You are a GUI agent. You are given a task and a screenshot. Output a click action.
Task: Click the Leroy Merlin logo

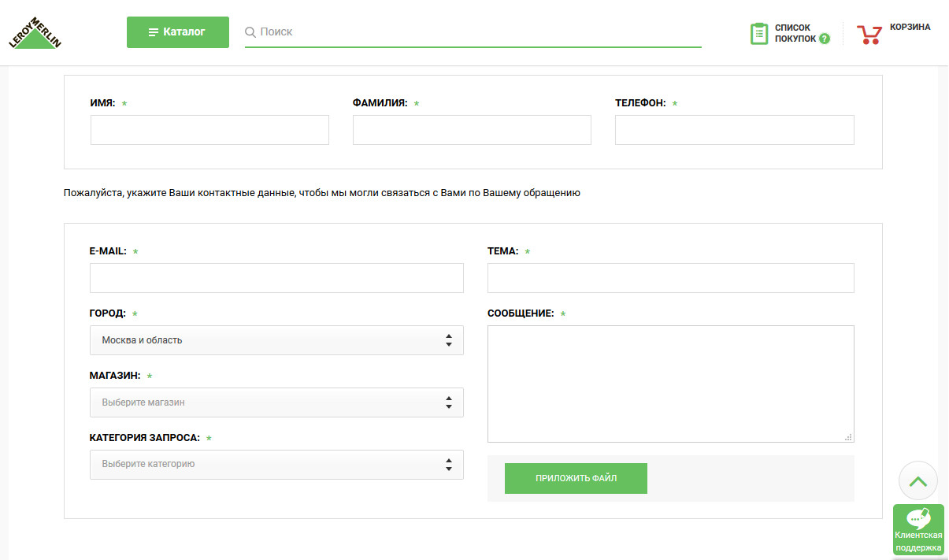point(35,32)
